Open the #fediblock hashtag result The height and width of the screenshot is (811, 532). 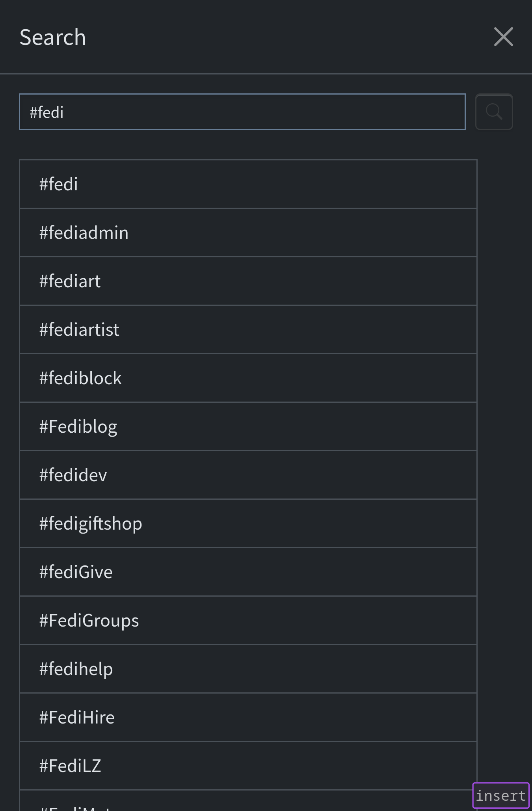pyautogui.click(x=248, y=378)
